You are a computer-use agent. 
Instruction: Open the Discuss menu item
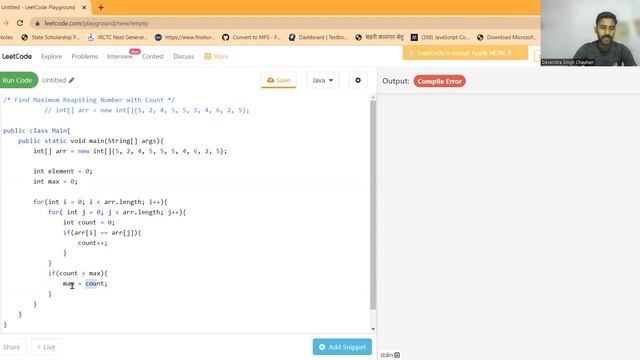coord(183,56)
